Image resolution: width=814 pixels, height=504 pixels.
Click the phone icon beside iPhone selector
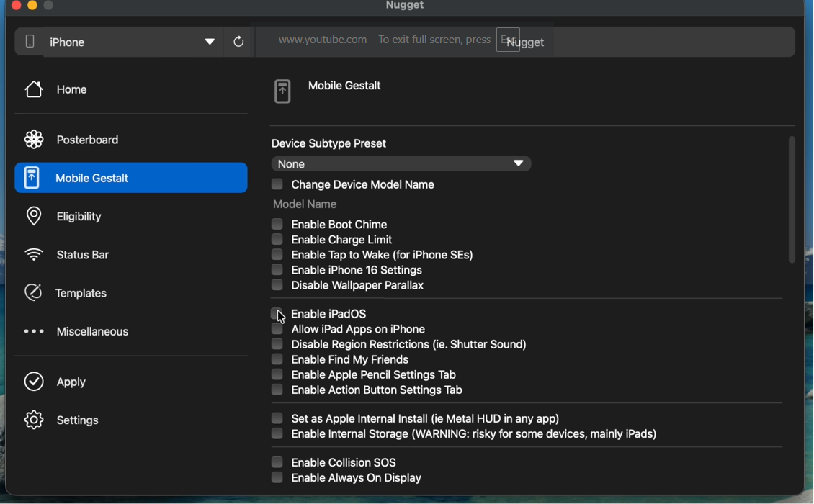click(30, 42)
